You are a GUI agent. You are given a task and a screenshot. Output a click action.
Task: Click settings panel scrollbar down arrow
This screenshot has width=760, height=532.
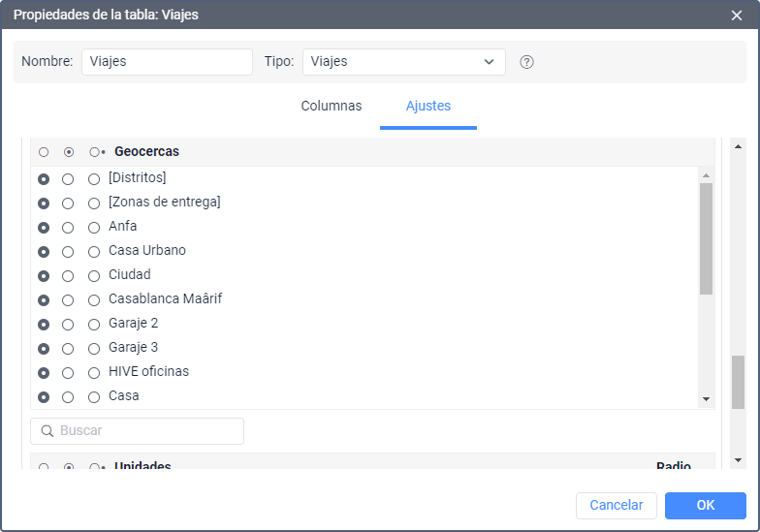[738, 460]
